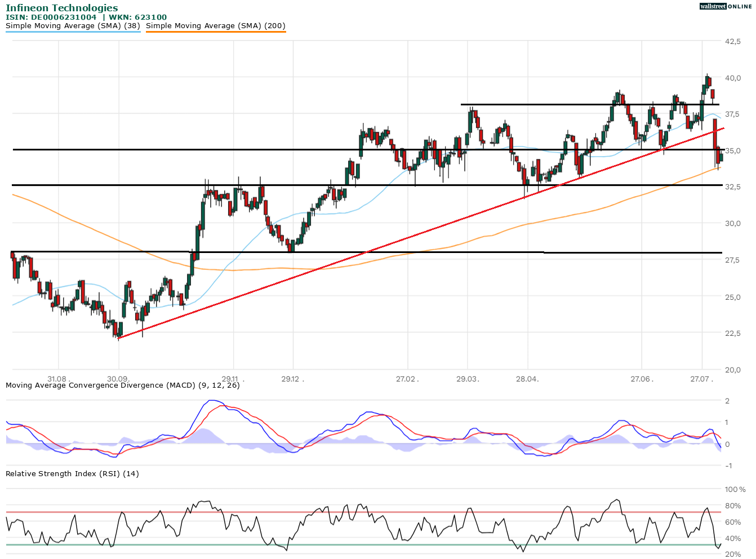Click the MACD (9, 12, 26) indicator title
The width and height of the screenshot is (756, 559).
coord(123,385)
